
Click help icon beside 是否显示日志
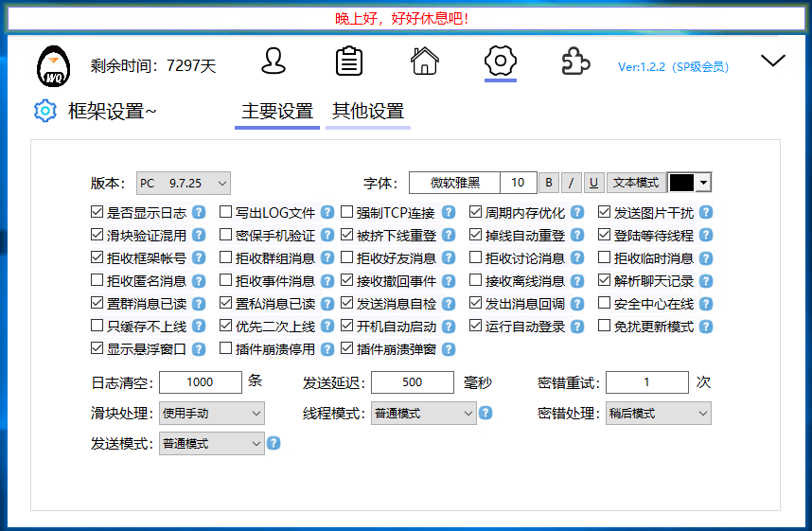[199, 213]
